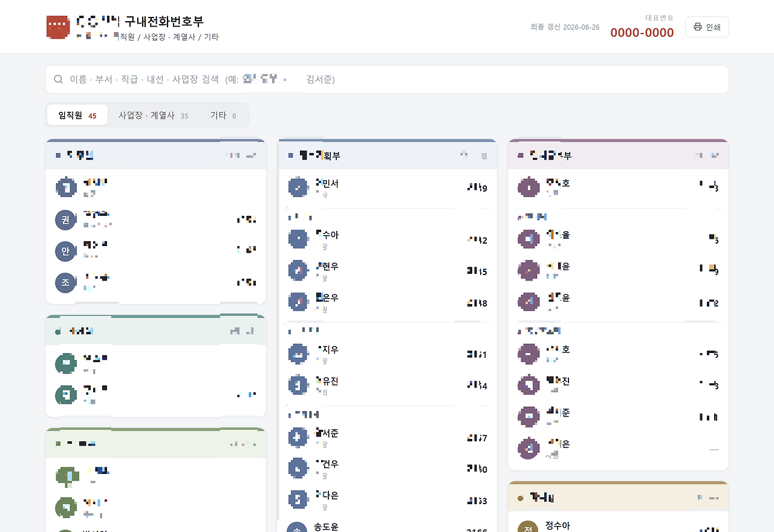
Task: Click the 0000-0000 main phone number
Action: (x=642, y=33)
